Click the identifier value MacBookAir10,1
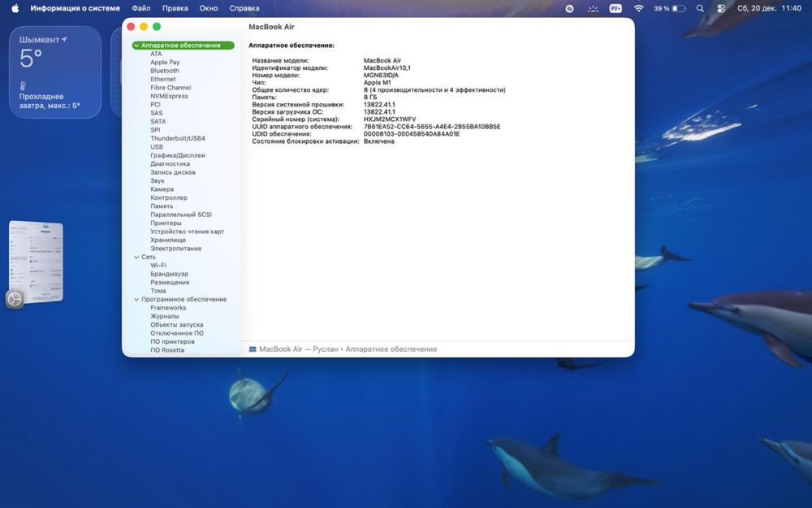 [x=387, y=68]
